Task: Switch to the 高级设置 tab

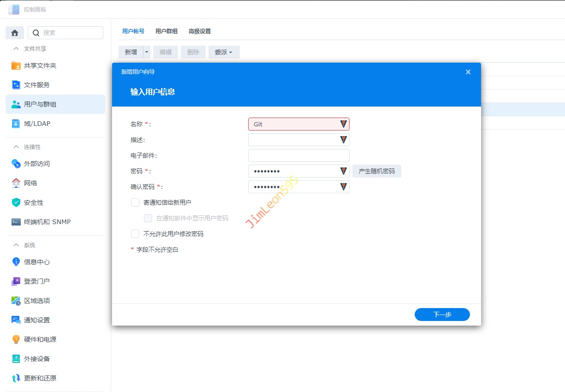Action: 199,31
